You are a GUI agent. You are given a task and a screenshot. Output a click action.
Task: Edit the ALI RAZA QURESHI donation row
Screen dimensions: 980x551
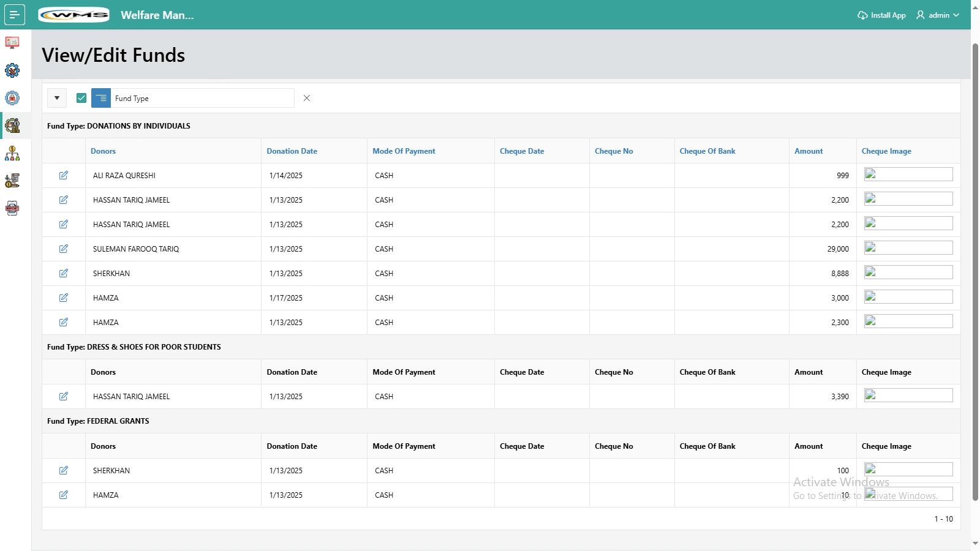[64, 176]
